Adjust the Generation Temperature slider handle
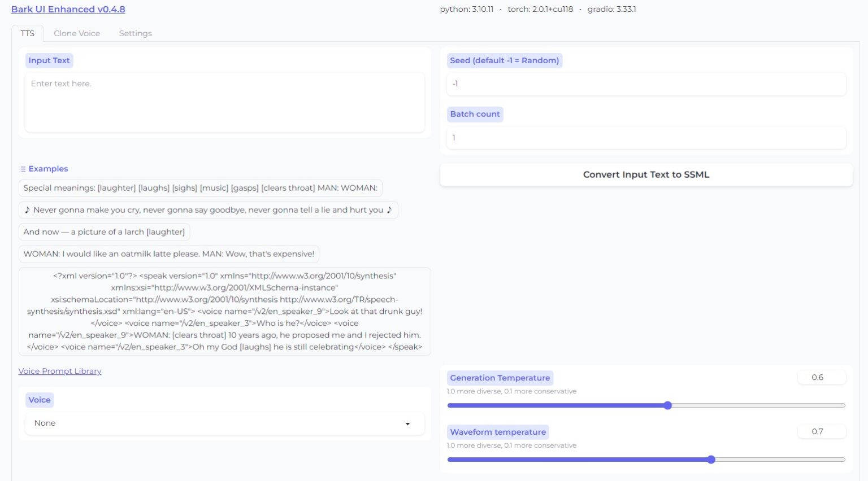 [x=667, y=405]
